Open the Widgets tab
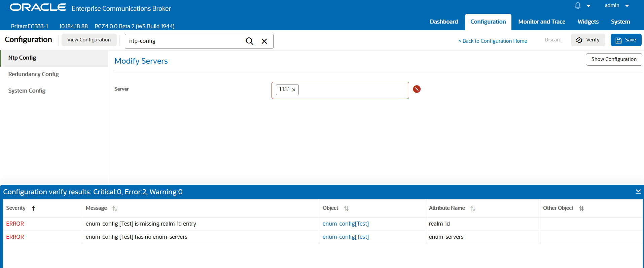 pos(588,22)
